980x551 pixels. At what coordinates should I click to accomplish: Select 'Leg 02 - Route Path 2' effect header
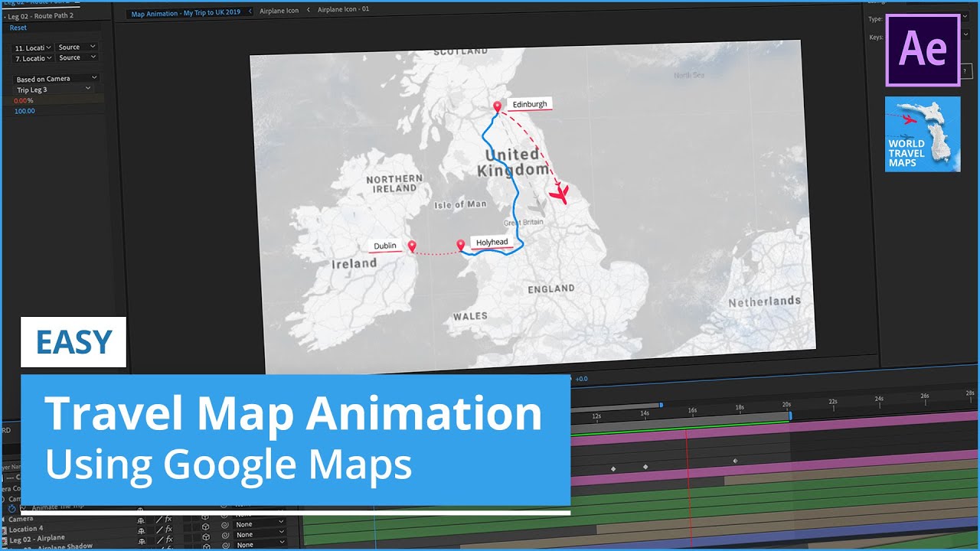point(41,15)
